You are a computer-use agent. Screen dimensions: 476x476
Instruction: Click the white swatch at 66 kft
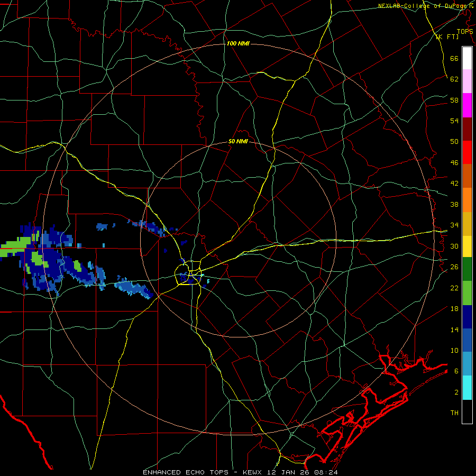click(467, 58)
